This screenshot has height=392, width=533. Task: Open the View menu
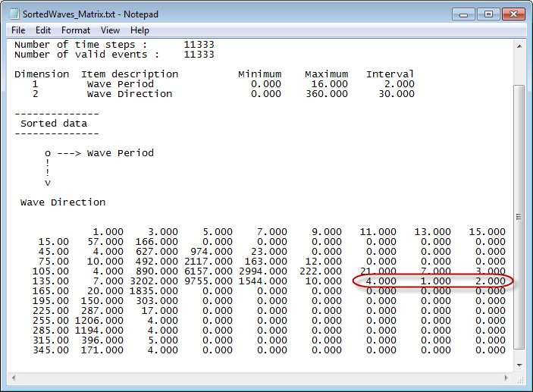[110, 30]
